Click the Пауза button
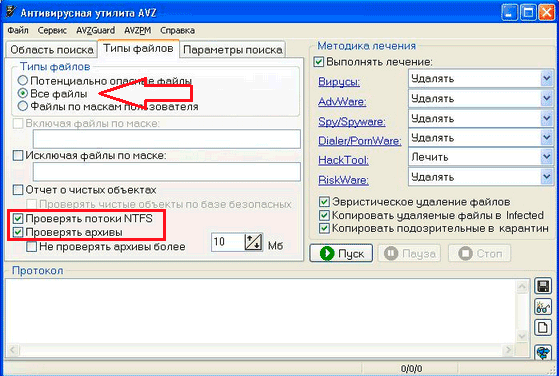Viewport: 559px width, 376px height. 409,253
